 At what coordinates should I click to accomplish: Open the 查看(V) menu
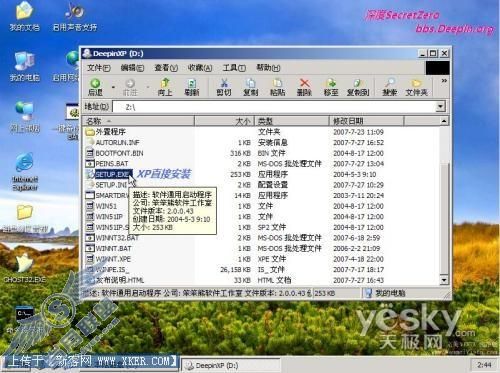166,68
